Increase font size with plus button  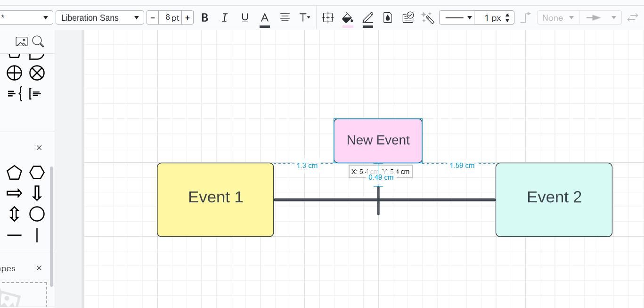pos(187,18)
